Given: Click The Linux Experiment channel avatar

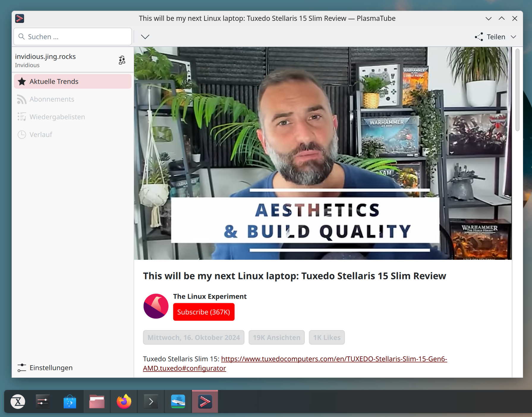Looking at the screenshot, I should (156, 306).
